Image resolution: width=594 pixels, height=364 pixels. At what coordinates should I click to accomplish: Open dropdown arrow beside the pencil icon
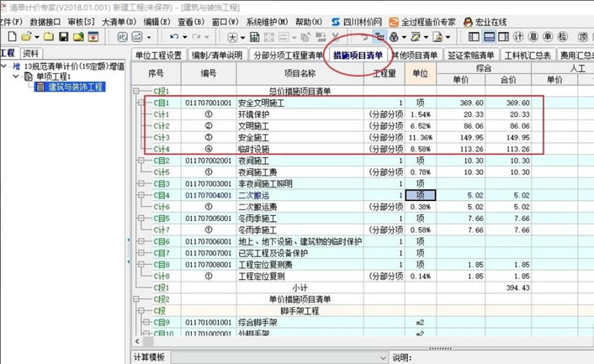pos(427,37)
